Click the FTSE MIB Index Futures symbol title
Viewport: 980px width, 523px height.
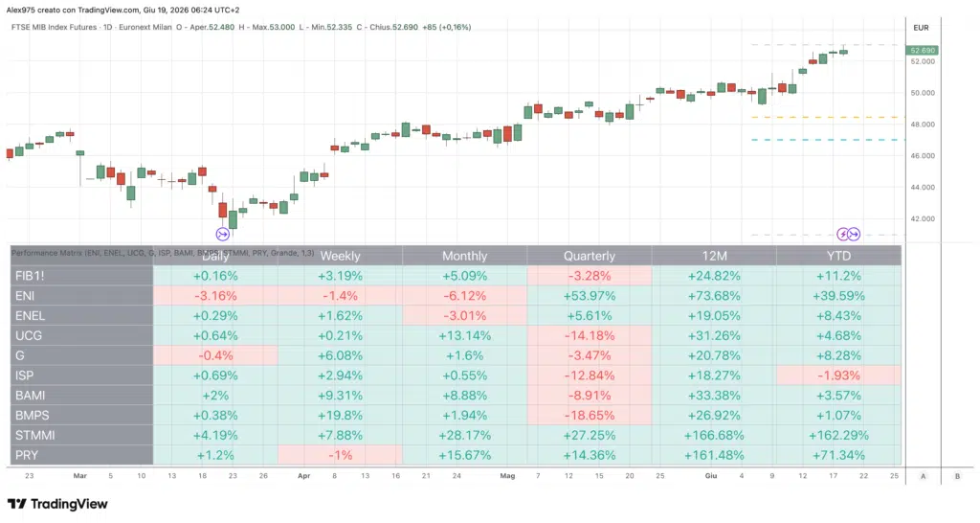point(54,28)
